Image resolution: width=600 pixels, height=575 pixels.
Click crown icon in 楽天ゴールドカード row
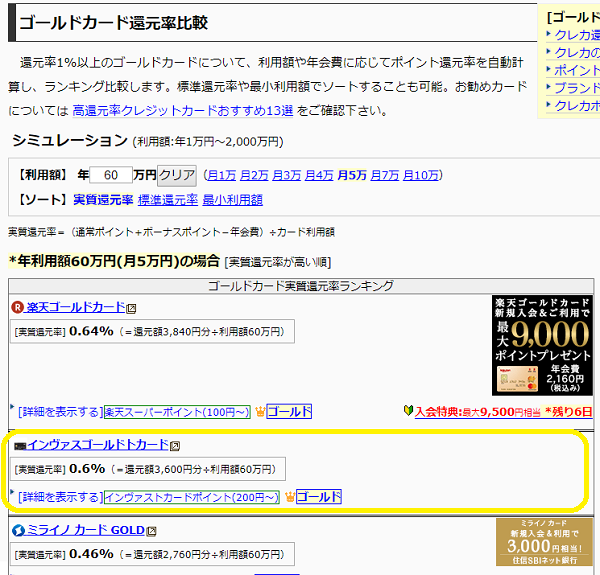pyautogui.click(x=260, y=412)
